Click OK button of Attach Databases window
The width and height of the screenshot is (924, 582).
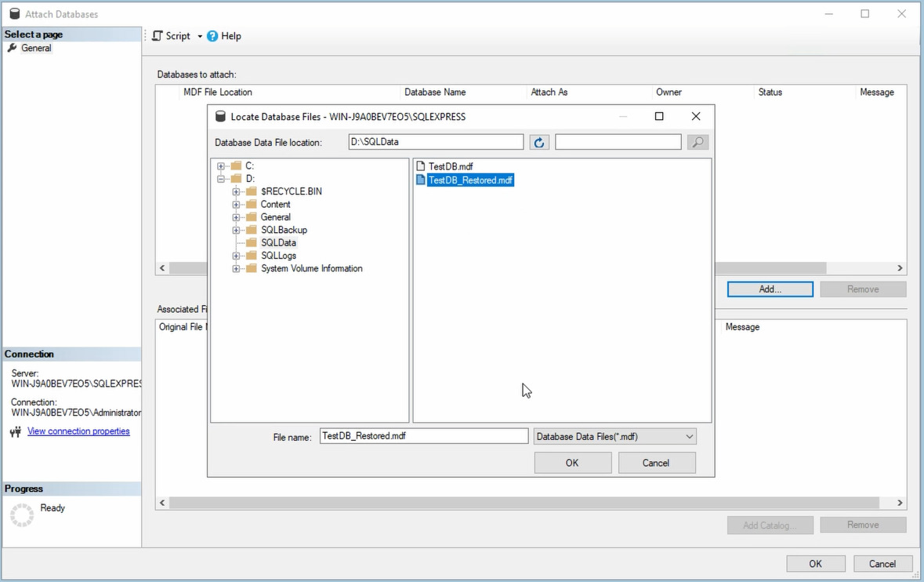coord(816,564)
